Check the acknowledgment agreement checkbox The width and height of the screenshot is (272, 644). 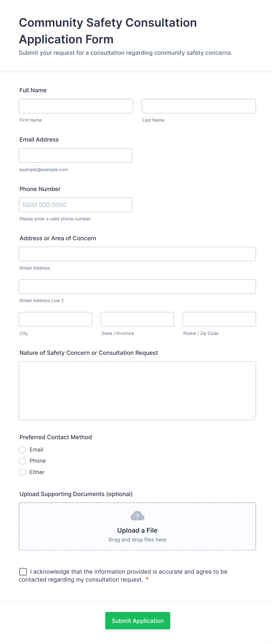(x=23, y=572)
